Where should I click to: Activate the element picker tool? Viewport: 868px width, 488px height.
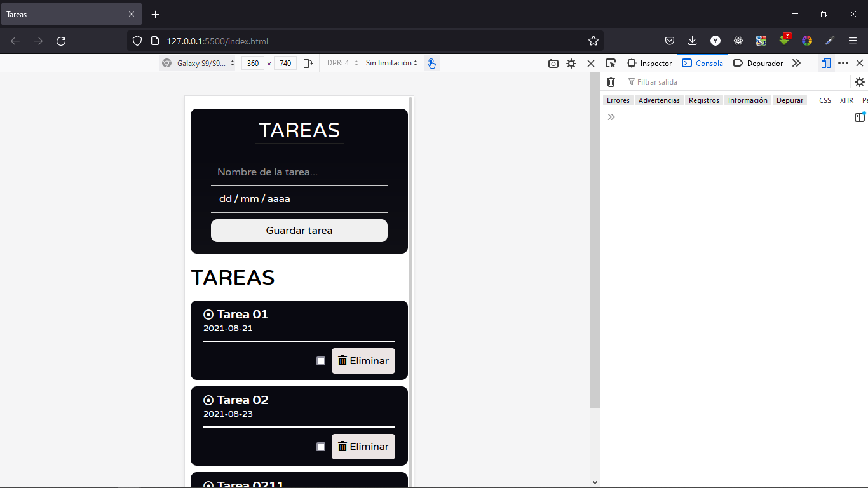tap(611, 63)
